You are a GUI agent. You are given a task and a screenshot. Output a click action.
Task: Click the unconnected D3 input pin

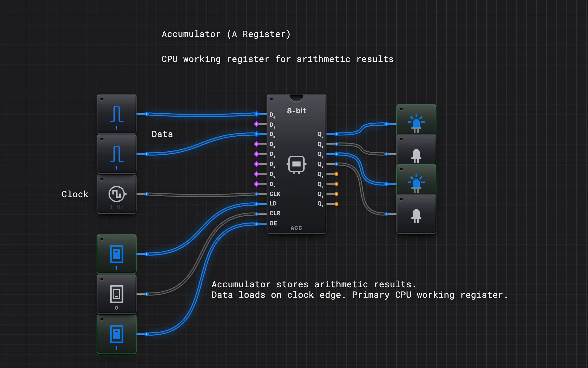257,144
